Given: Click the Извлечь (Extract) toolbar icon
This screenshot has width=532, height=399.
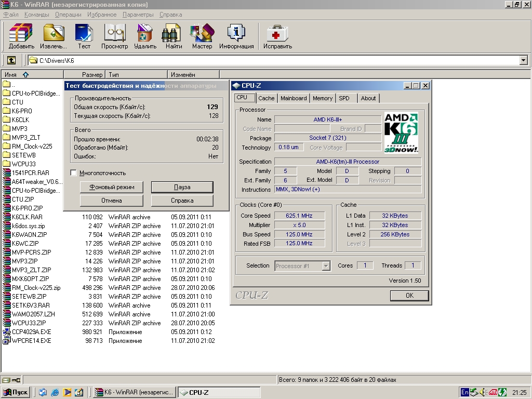Looking at the screenshot, I should coord(54,33).
